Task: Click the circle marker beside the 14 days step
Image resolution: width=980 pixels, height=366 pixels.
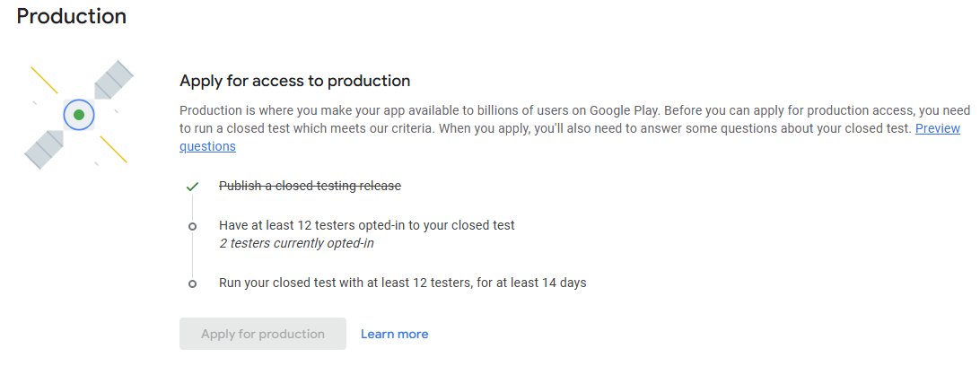Action: click(x=192, y=283)
